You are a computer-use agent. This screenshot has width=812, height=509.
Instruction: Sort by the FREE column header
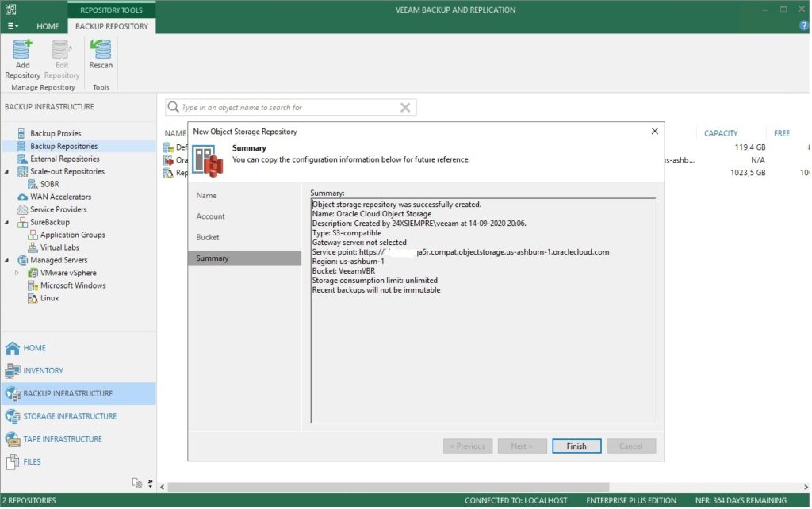(x=781, y=134)
